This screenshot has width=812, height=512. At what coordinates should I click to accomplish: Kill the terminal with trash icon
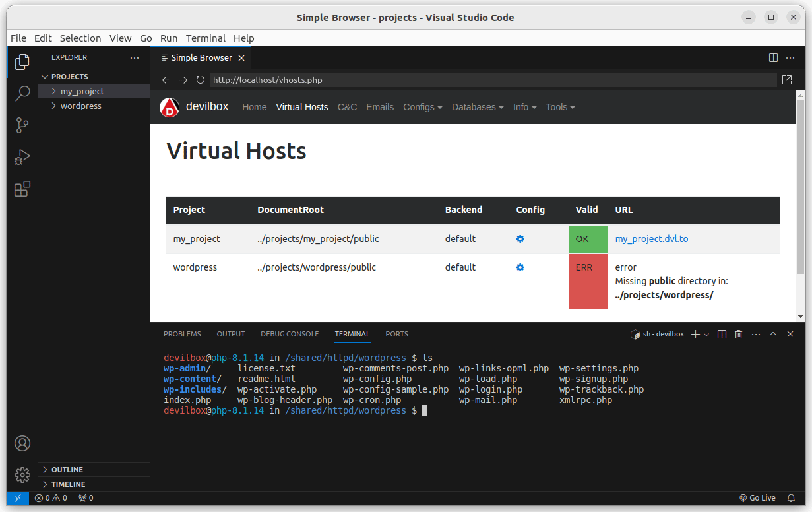[739, 335]
